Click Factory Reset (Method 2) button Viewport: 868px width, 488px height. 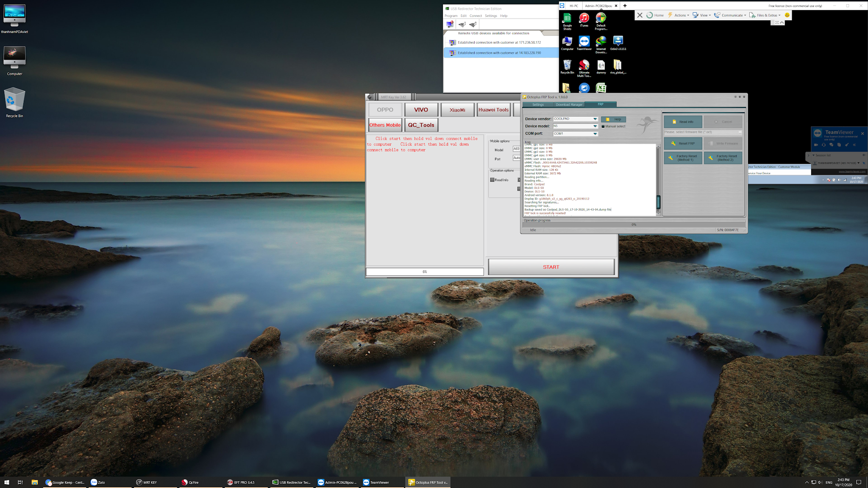click(723, 158)
